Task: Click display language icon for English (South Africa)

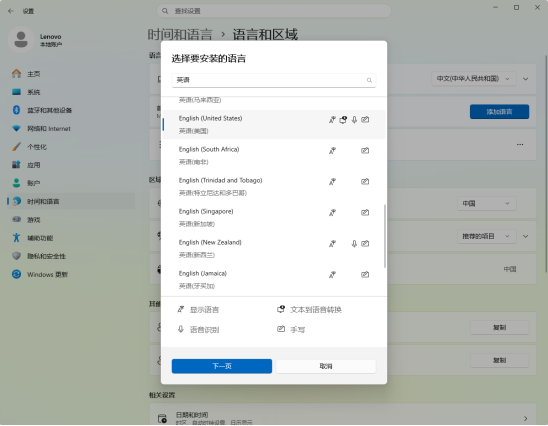Action: (332, 151)
